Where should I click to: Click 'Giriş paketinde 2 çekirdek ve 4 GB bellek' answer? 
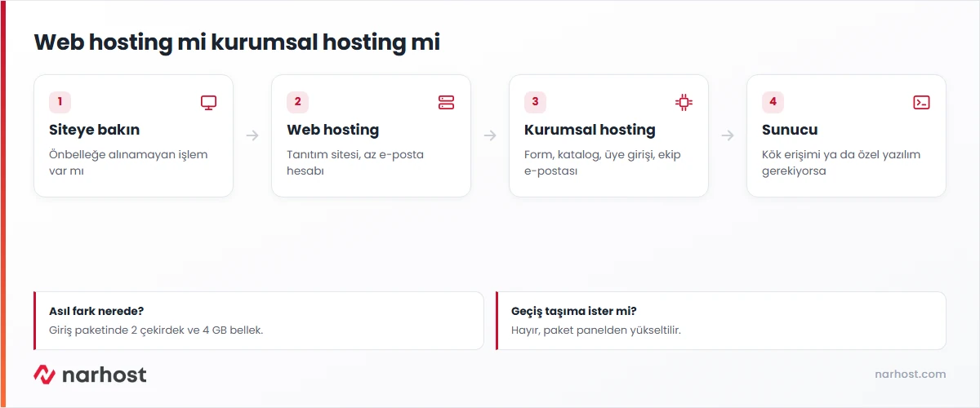[x=156, y=330]
